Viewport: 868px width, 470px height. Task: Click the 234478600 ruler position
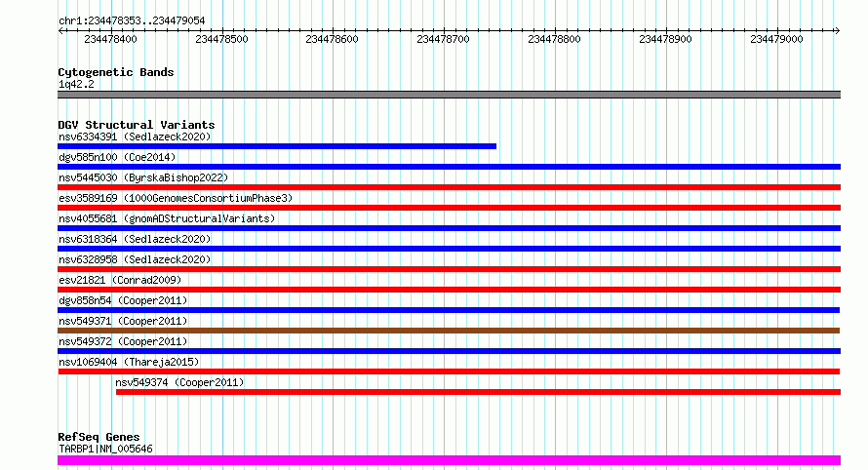coord(333,39)
